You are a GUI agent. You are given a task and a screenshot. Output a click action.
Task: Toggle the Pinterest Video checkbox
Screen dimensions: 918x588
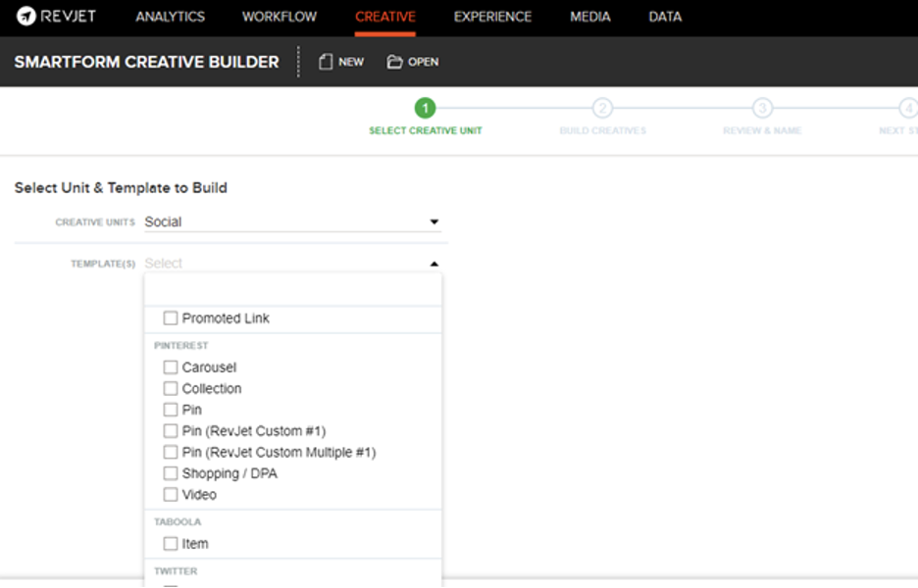pyautogui.click(x=171, y=495)
